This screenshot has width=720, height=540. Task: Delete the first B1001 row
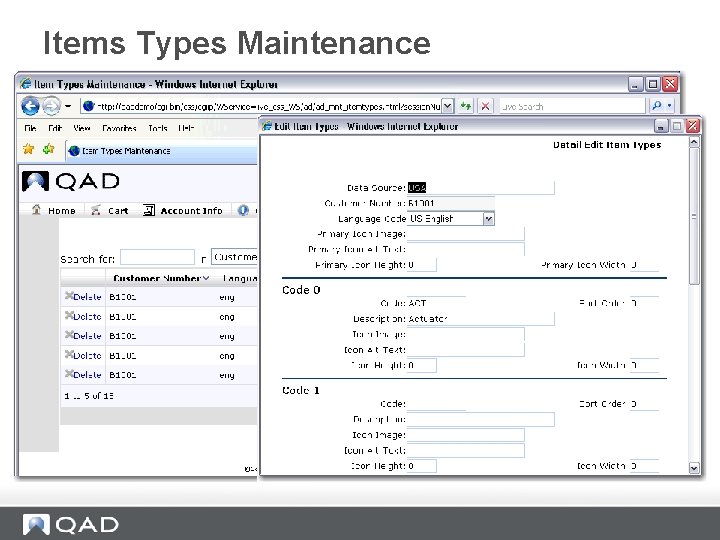pyautogui.click(x=87, y=297)
